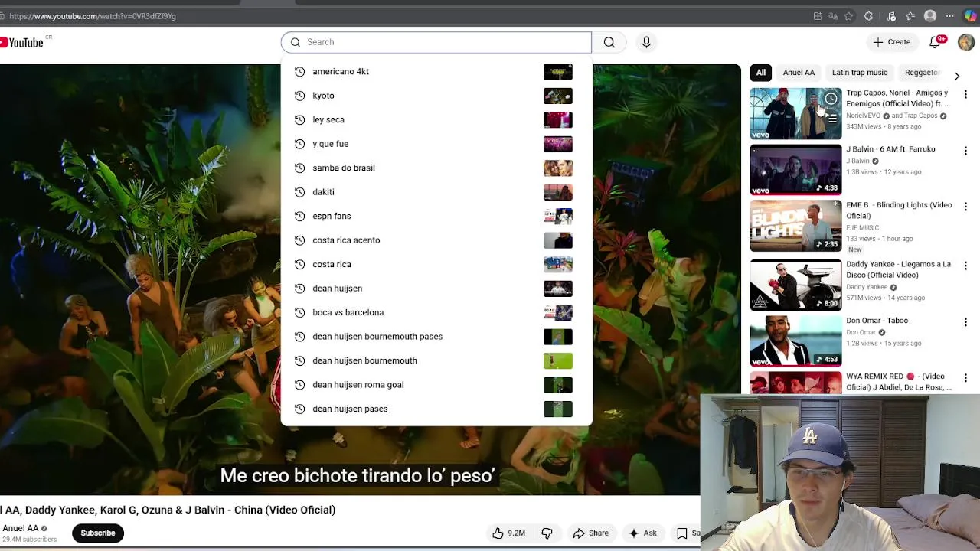Click the search magnifier button
Image resolution: width=980 pixels, height=551 pixels.
click(x=609, y=42)
